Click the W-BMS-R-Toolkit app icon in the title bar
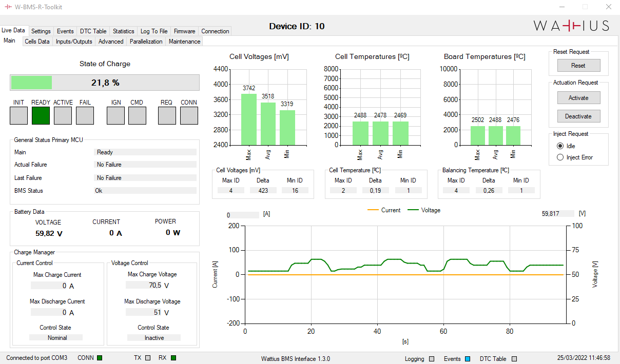 (x=8, y=7)
